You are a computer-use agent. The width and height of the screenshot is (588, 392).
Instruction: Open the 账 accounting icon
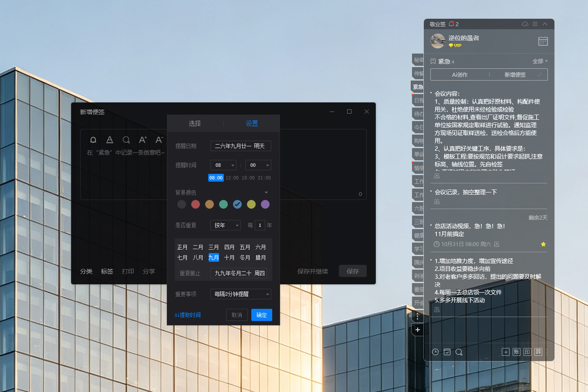pyautogui.click(x=517, y=352)
